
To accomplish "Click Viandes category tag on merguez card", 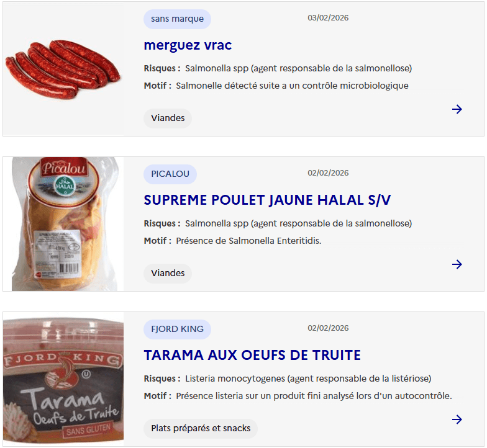I will (x=168, y=118).
